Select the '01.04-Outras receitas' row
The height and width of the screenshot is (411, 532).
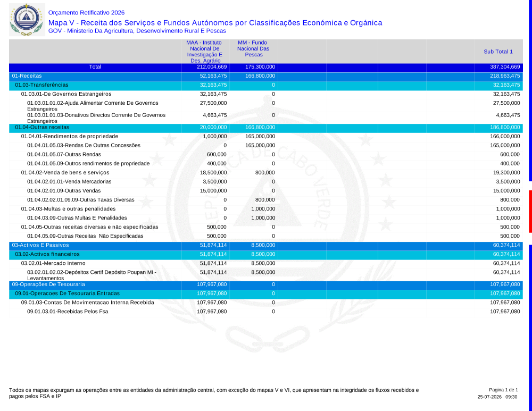click(265, 128)
